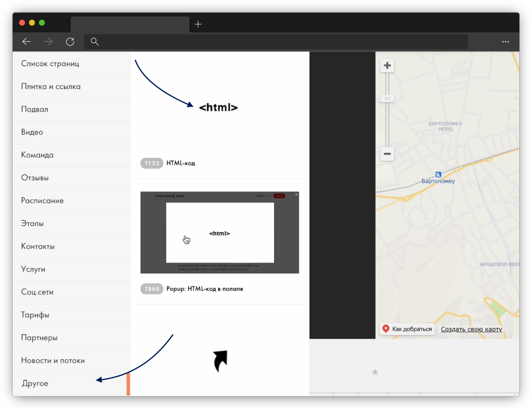Follow the Создать свою карту link
532x409 pixels.
tap(471, 329)
